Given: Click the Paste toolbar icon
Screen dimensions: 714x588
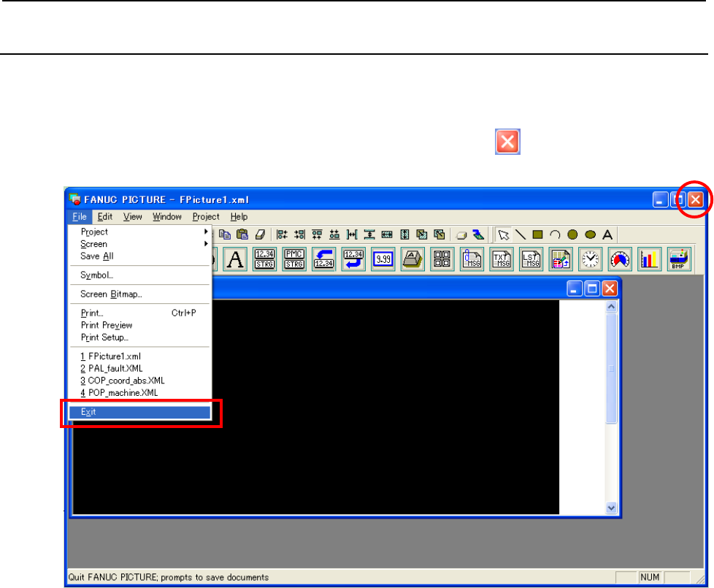Looking at the screenshot, I should click(242, 234).
